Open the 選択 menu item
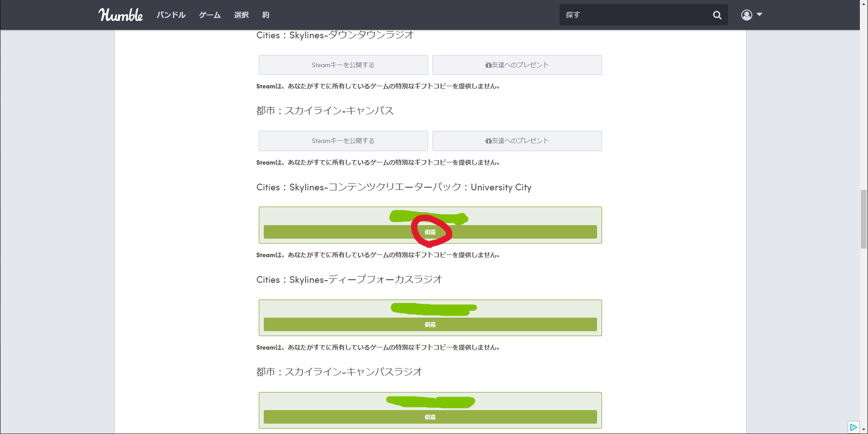The width and height of the screenshot is (868, 434). tap(241, 15)
